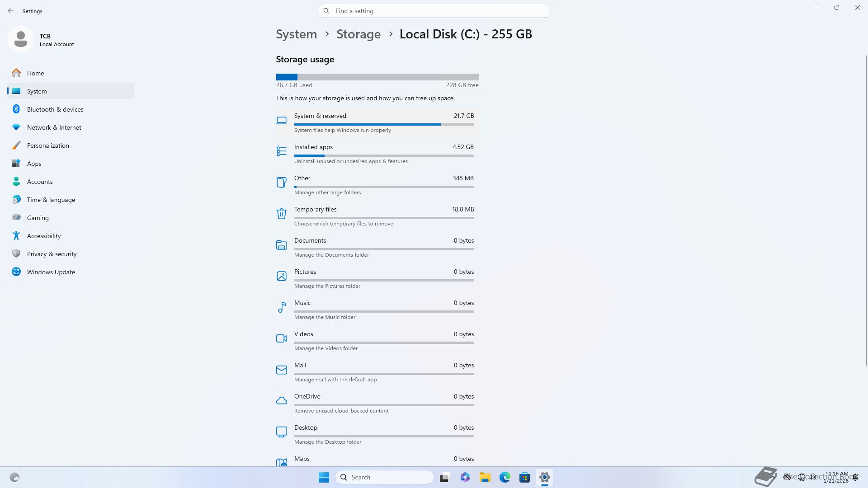Go to Bluetooth & devices settings
This screenshot has height=488, width=868.
click(x=55, y=109)
